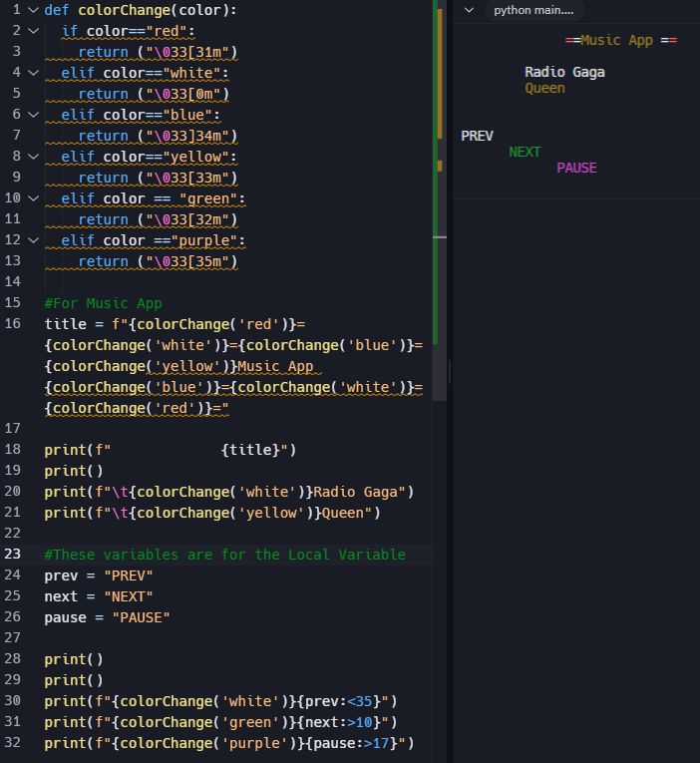Click the PAUSE text in console output

point(576,168)
